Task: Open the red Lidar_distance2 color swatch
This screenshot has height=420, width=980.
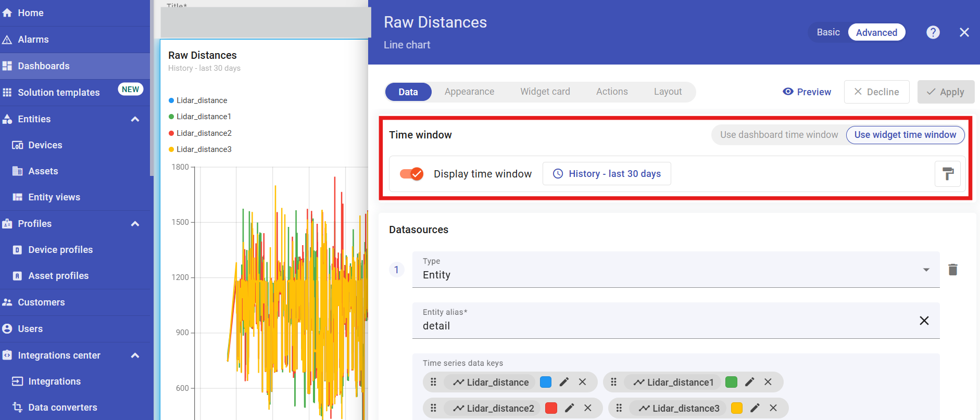Action: click(x=551, y=408)
